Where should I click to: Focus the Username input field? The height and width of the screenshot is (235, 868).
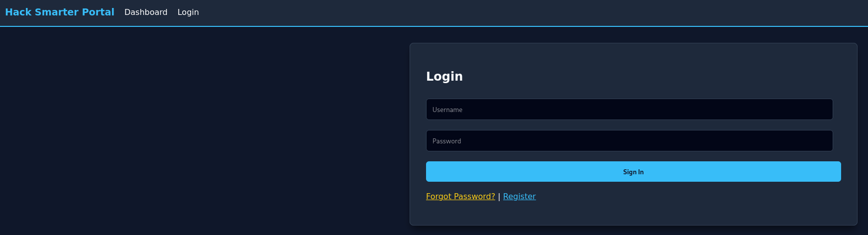629,110
